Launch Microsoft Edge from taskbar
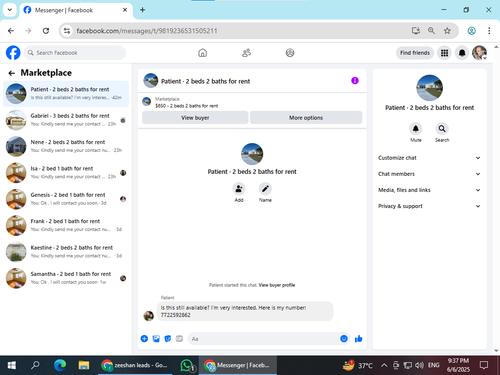 pos(60,365)
